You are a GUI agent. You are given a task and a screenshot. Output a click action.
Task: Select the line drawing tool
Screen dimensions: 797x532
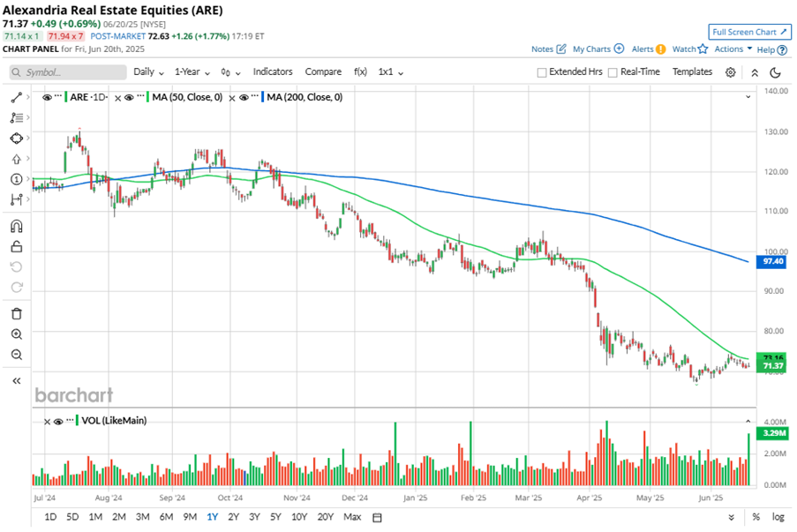[16, 98]
